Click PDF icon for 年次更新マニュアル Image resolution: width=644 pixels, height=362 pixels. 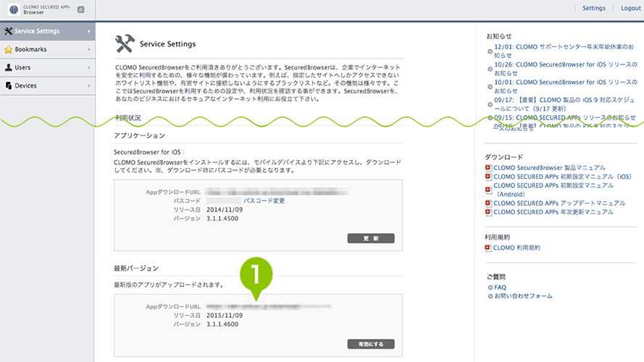click(x=488, y=212)
